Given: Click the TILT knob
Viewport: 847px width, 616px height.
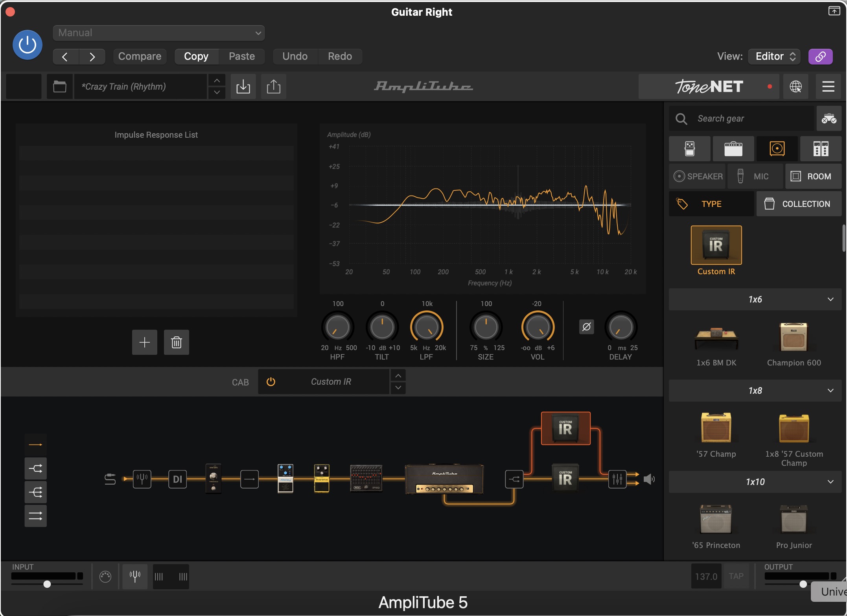Looking at the screenshot, I should point(382,327).
